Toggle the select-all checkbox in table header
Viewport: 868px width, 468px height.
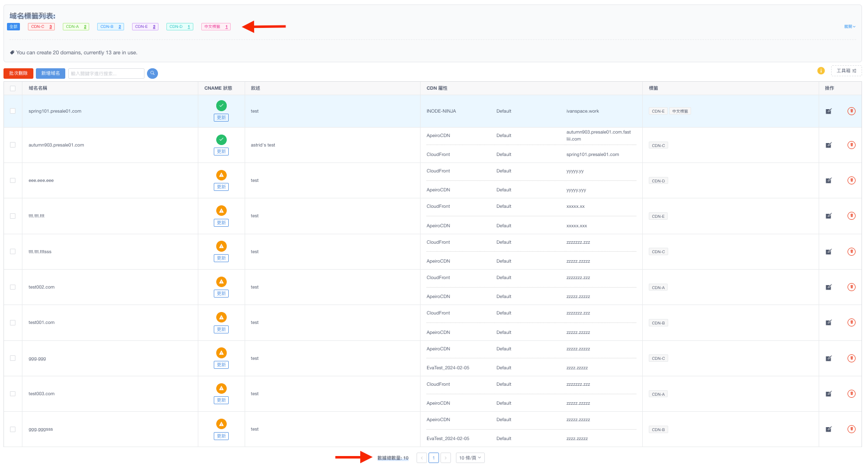[13, 88]
